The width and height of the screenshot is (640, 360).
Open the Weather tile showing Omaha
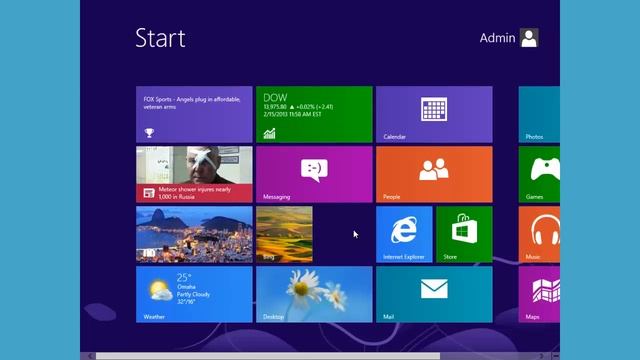[194, 294]
